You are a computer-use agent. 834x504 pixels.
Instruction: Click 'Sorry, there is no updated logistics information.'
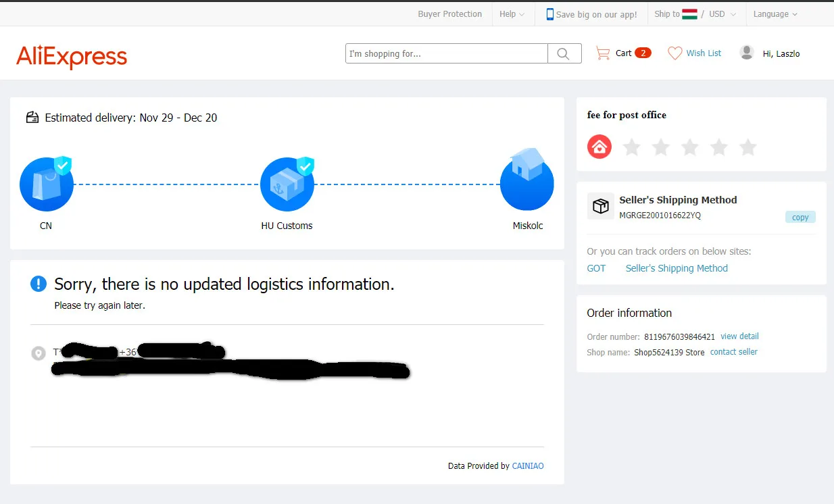[x=224, y=284]
